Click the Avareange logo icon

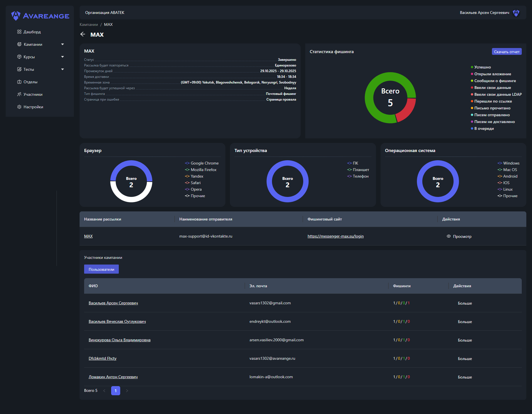(16, 16)
